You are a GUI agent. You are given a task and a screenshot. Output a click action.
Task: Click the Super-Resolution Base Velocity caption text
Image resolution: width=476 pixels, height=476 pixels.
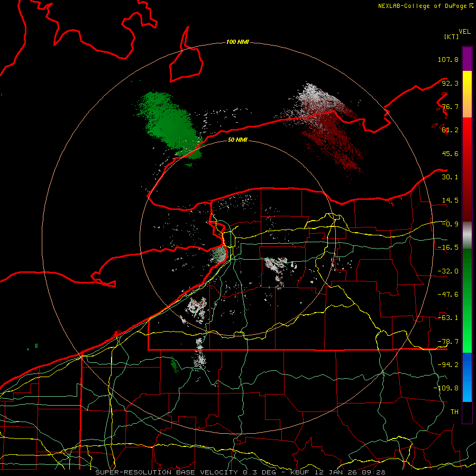click(241, 472)
